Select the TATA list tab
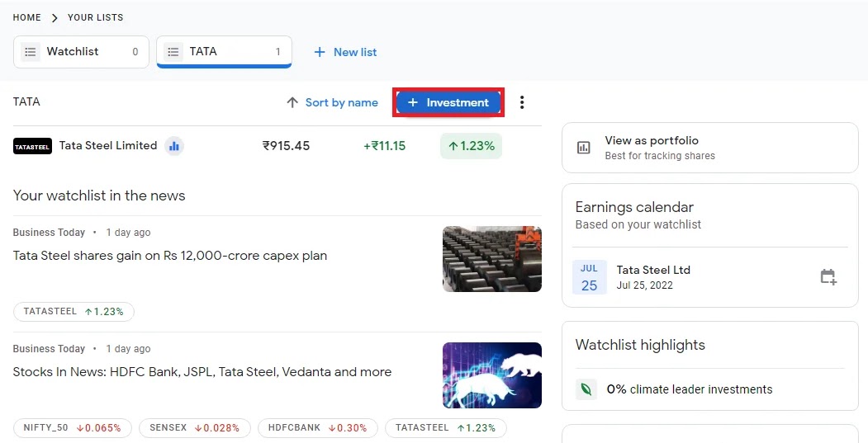Screen dimensions: 868x443 (x=224, y=52)
